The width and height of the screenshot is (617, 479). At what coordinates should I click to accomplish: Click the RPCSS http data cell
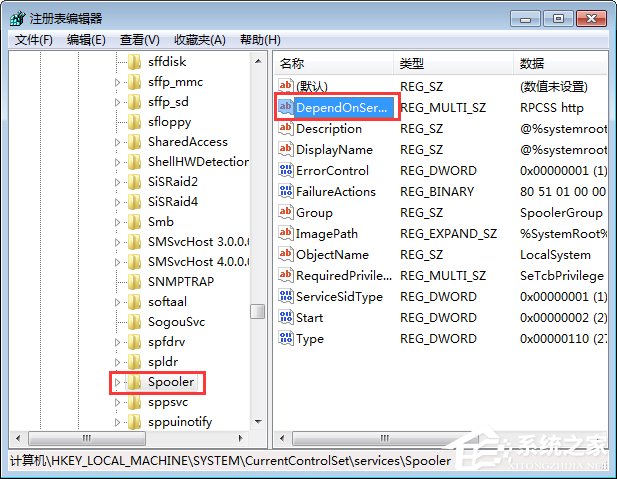coord(552,107)
